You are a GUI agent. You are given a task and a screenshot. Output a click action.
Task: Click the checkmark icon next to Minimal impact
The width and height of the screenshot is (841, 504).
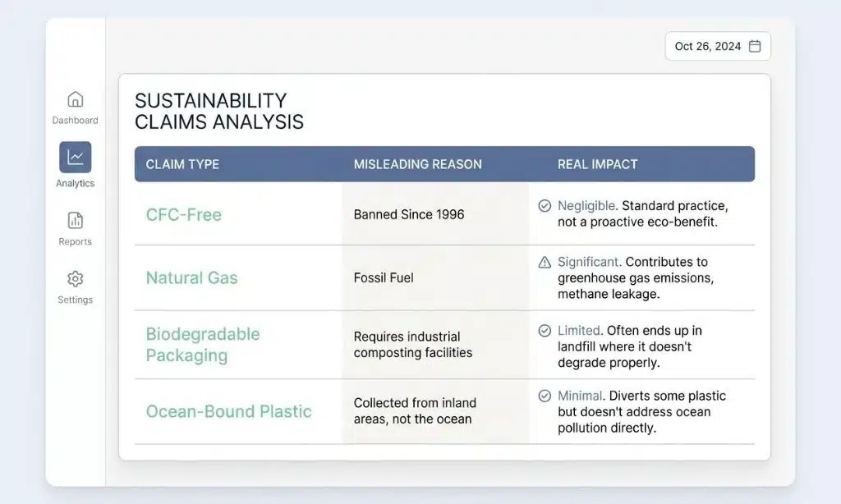point(544,396)
